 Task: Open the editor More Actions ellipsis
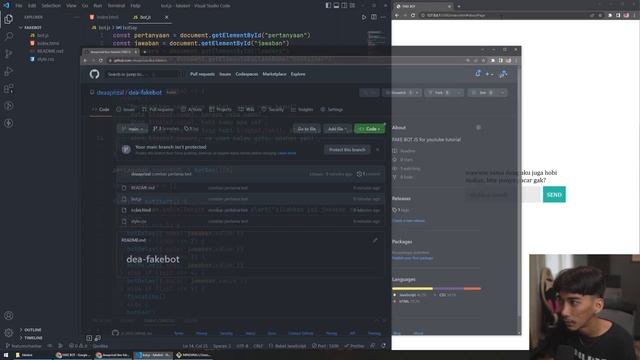[383, 17]
